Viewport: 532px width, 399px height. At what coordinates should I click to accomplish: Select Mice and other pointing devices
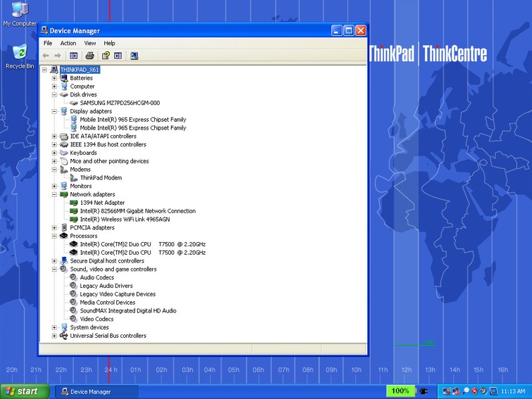coord(109,161)
